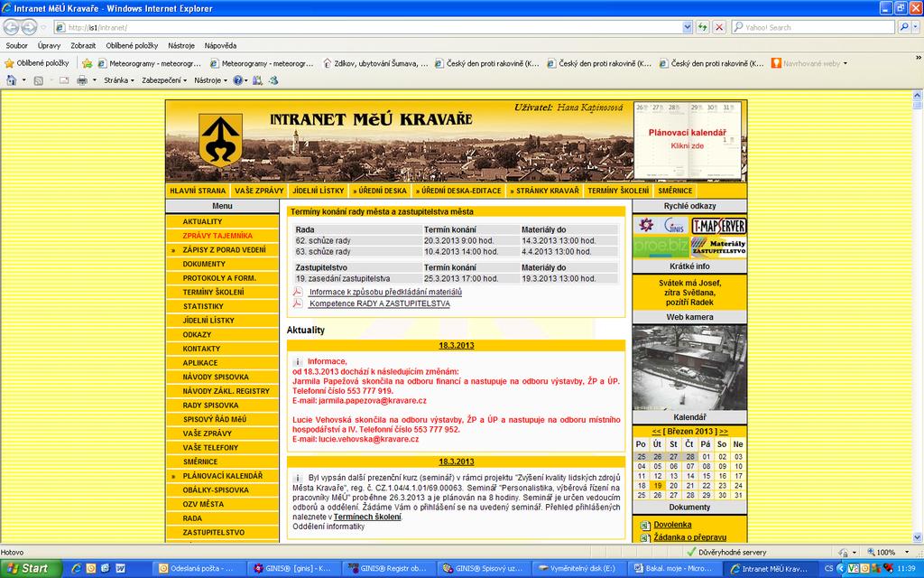Open the Termínech školení link
Screen dimensions: 924x578
tap(367, 517)
